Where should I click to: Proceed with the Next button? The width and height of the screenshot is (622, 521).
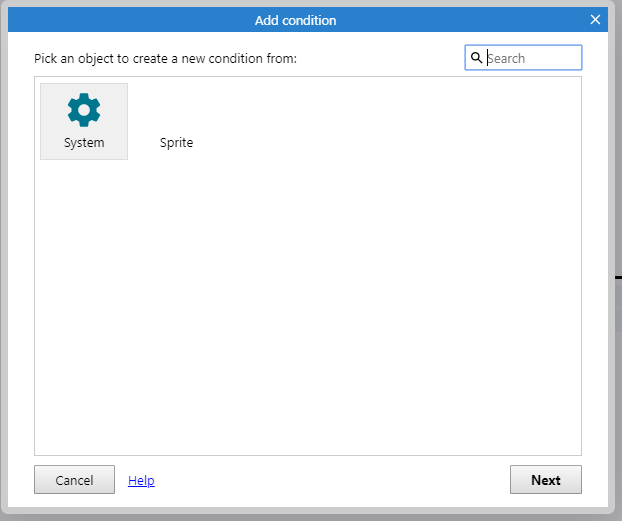click(x=546, y=480)
